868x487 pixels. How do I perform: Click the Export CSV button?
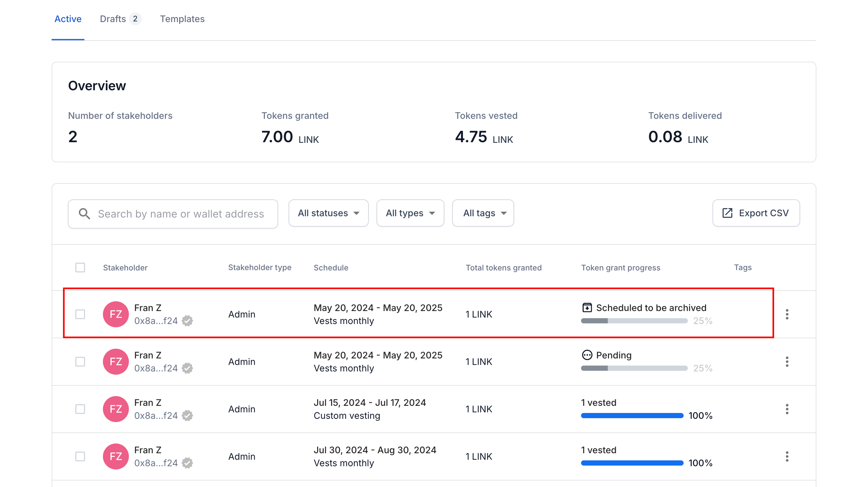pos(756,213)
